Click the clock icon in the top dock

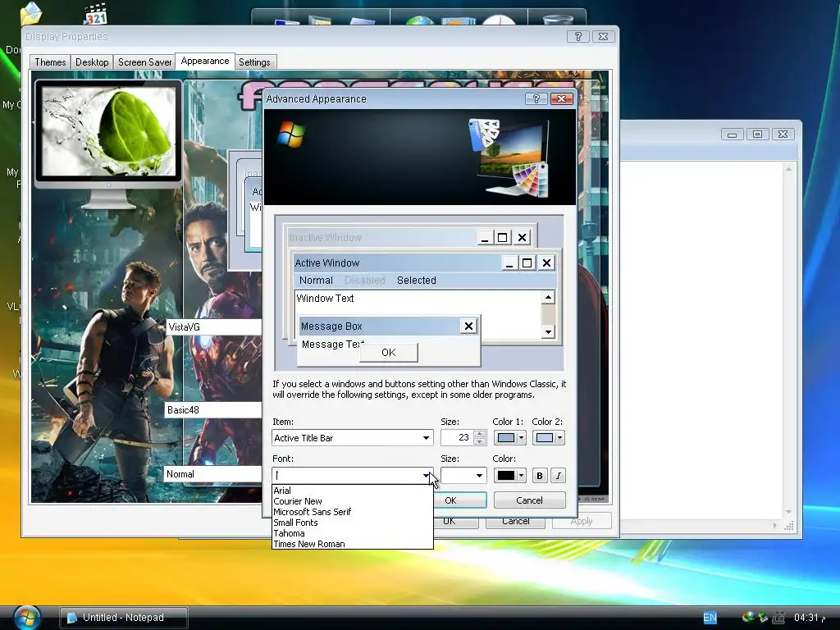point(499,20)
